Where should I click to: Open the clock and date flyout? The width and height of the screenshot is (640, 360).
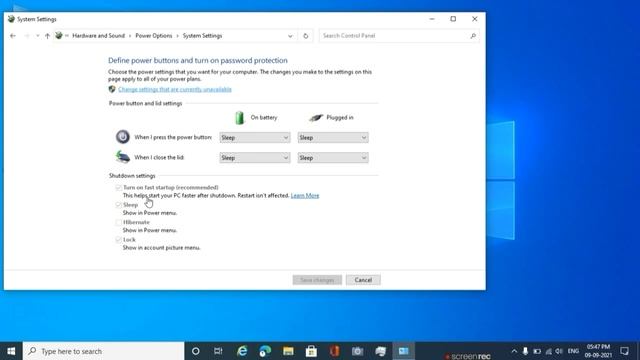tap(598, 351)
